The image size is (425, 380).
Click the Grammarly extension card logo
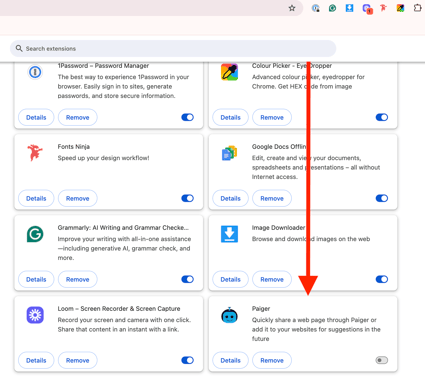pos(35,234)
